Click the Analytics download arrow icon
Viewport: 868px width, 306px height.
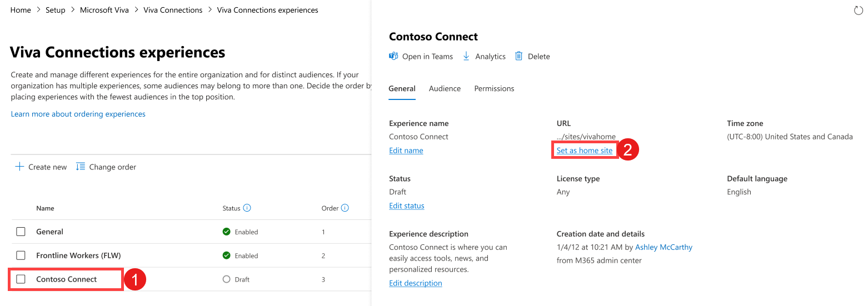coord(467,56)
